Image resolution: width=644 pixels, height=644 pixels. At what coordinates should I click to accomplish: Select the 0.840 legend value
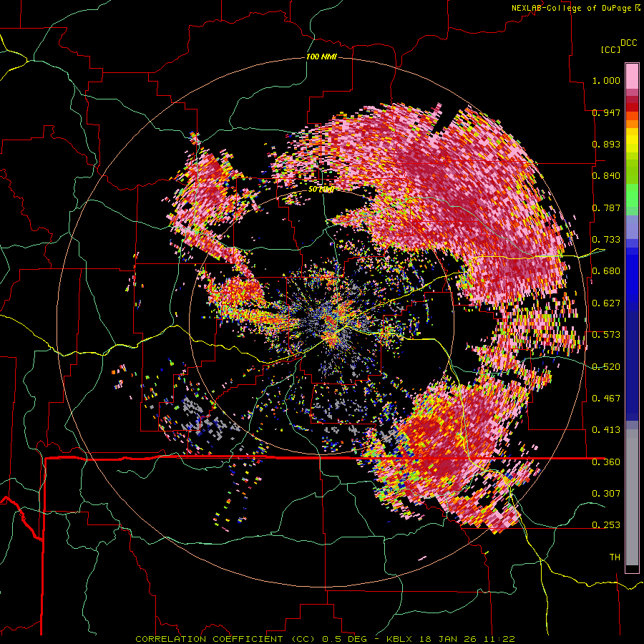(606, 176)
